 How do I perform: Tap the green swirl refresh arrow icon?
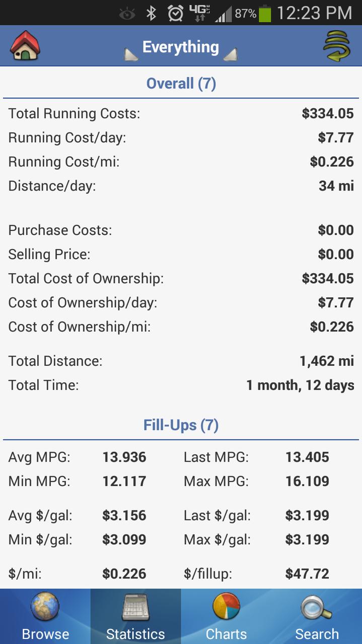click(x=336, y=46)
